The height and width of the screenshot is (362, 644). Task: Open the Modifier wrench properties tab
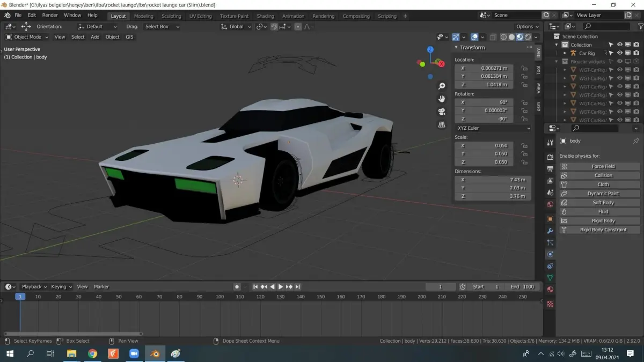coord(550,231)
